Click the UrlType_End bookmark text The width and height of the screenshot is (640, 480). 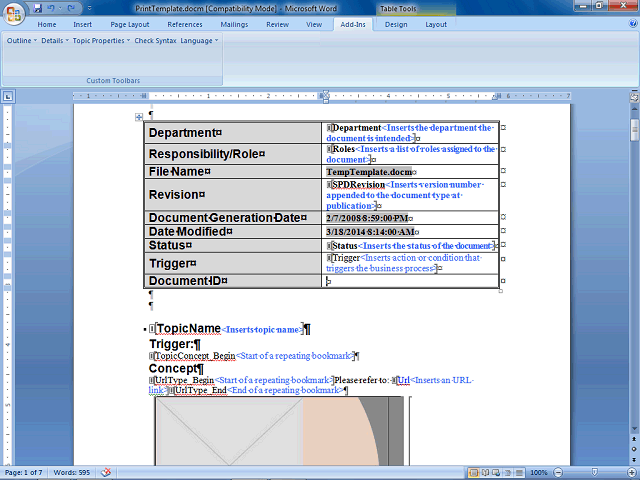(x=201, y=390)
